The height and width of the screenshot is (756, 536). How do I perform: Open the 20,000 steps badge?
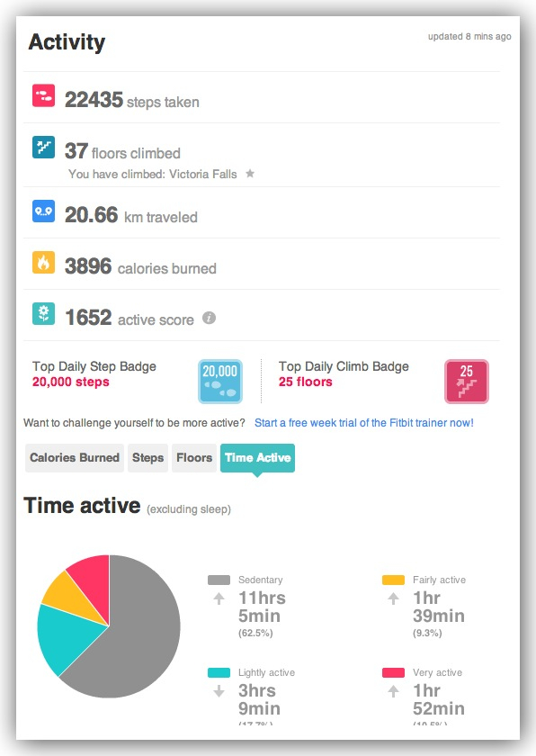click(x=220, y=381)
